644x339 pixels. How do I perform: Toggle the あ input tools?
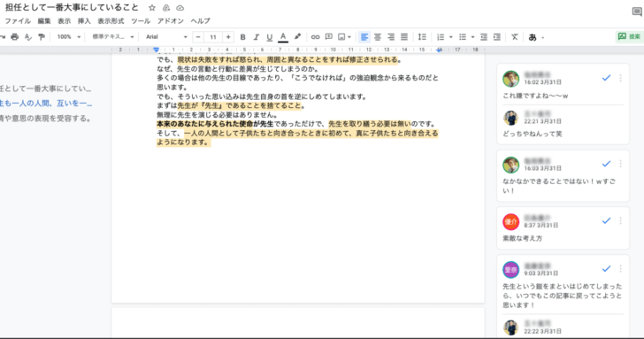tap(533, 37)
